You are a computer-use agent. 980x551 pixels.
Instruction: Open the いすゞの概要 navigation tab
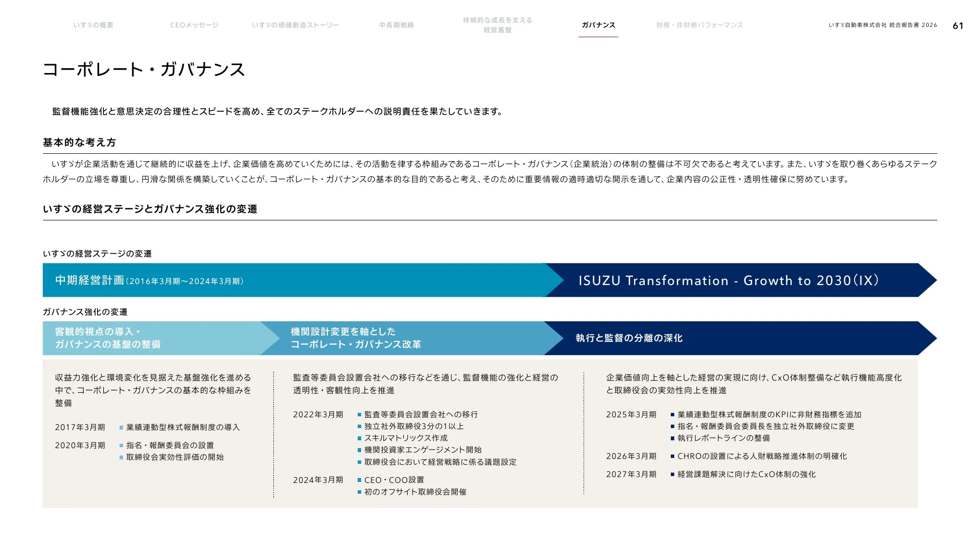pos(93,25)
